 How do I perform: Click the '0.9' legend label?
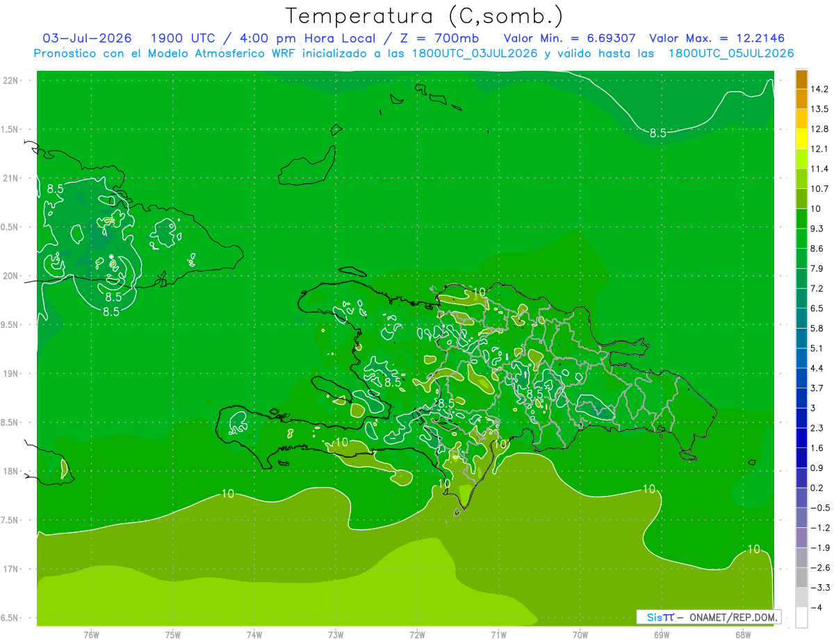pyautogui.click(x=818, y=468)
